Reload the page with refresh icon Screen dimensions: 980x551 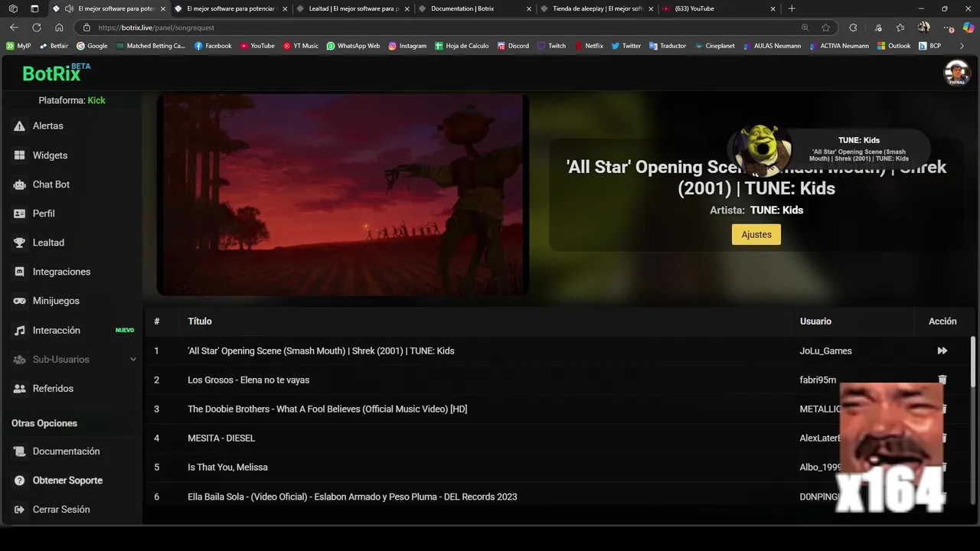click(x=36, y=28)
